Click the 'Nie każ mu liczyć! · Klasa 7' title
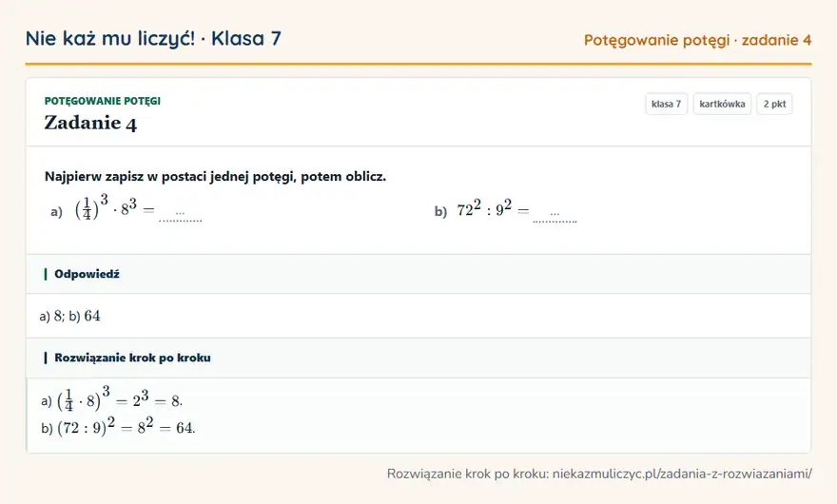837x504 pixels. tap(153, 38)
